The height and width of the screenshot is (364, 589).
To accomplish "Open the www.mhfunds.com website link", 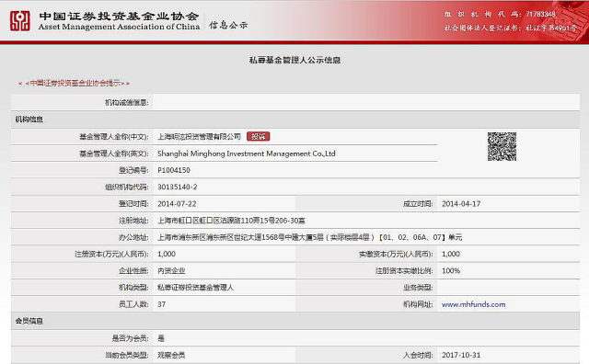I will click(x=473, y=304).
